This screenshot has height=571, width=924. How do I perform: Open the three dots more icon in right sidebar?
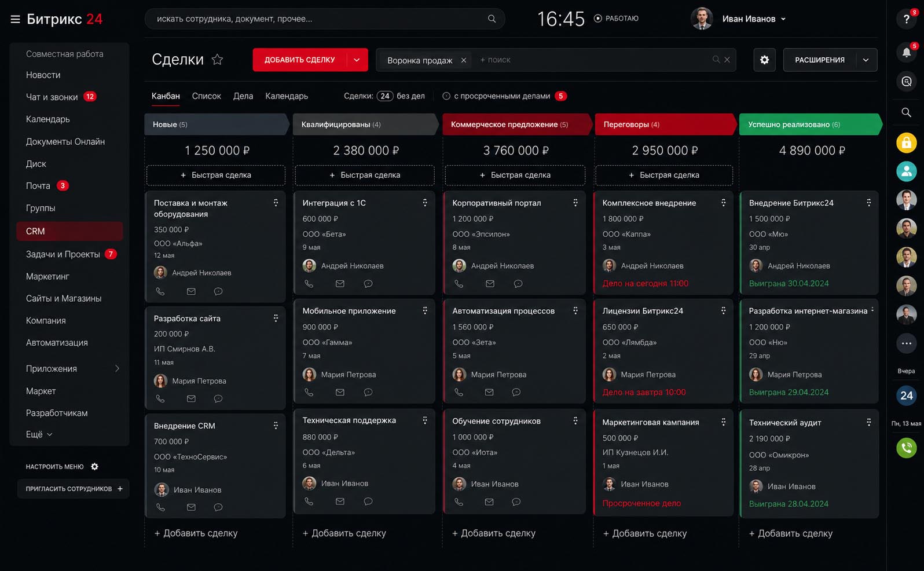point(906,343)
